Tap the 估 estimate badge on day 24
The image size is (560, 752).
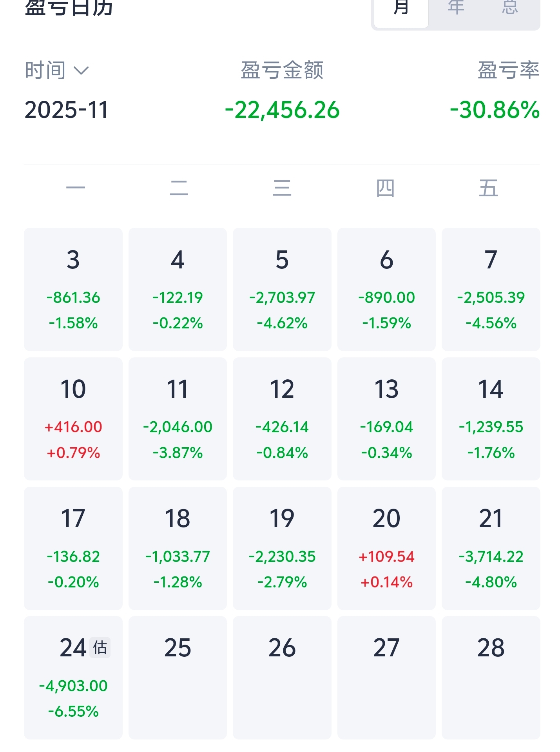[100, 647]
